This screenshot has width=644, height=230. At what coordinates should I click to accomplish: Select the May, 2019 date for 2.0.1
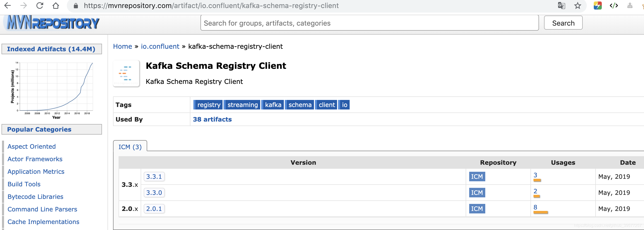tap(614, 209)
